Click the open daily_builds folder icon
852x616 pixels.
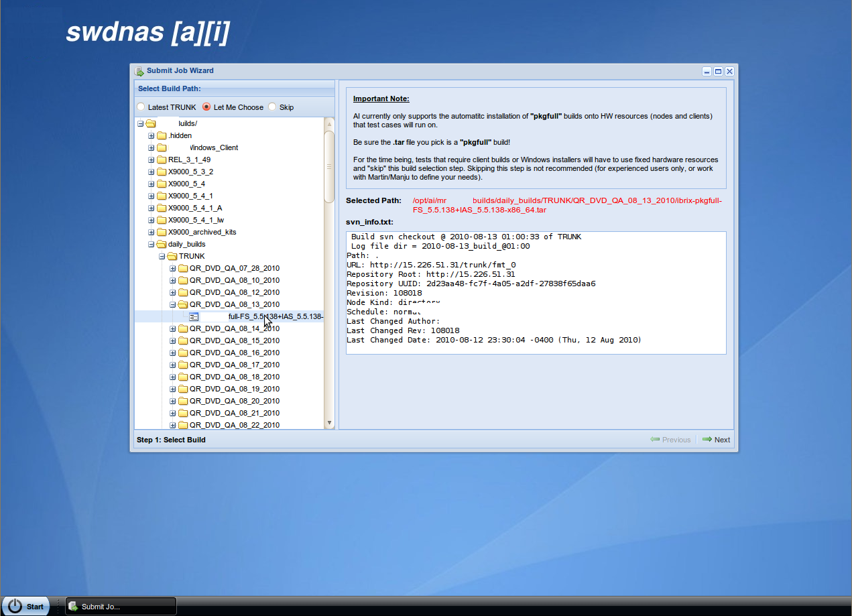click(162, 244)
